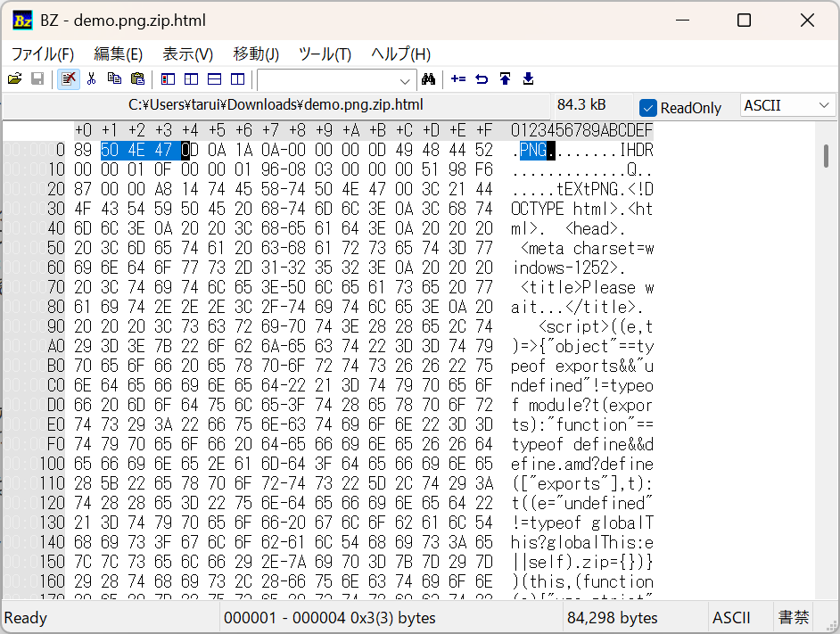
Task: Expand the search text combo box
Action: (x=406, y=80)
